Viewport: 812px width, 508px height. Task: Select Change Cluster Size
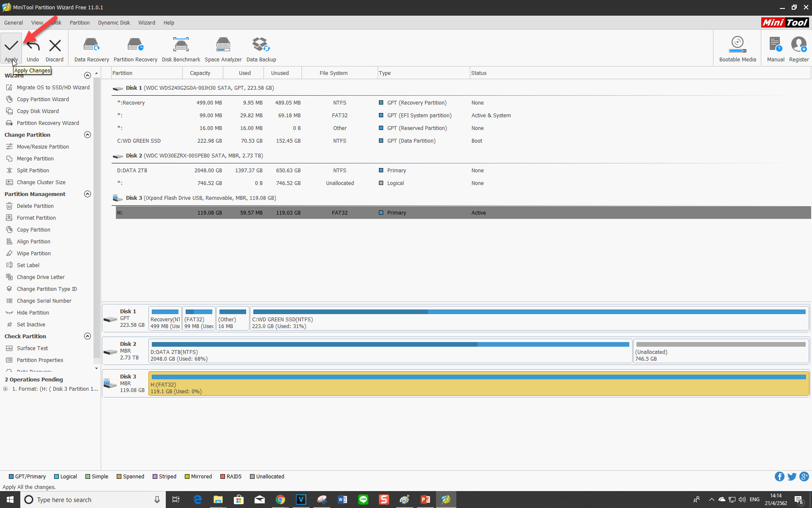coord(41,182)
